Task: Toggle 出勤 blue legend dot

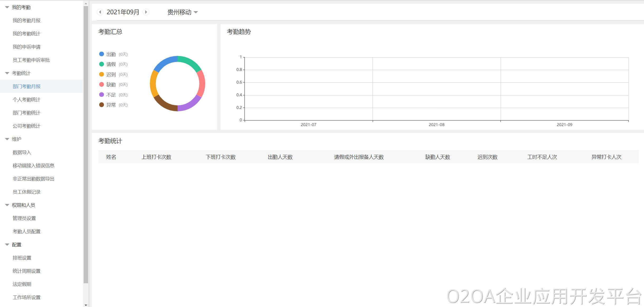Action: click(x=102, y=54)
